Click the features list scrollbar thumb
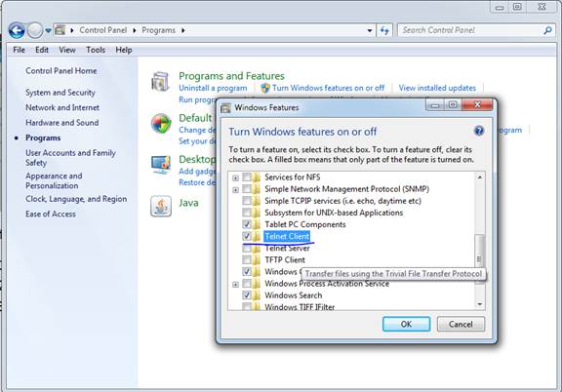Screen dimensions: 562x392 (480, 259)
